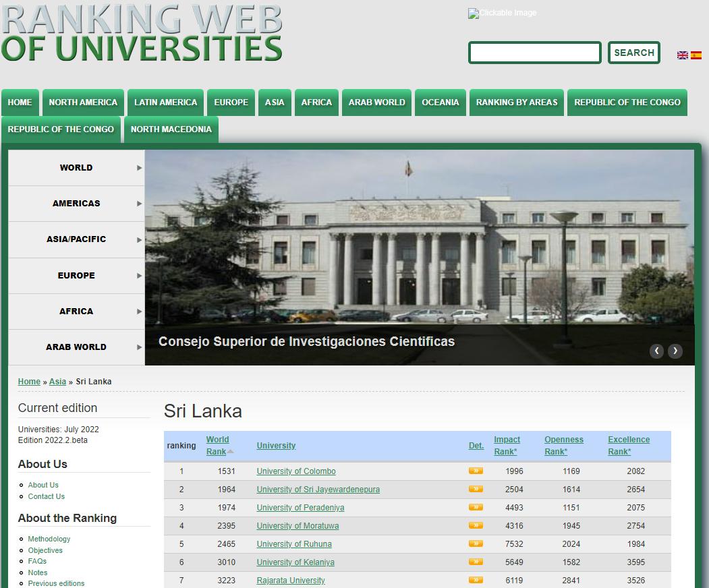Switch language with the UK flag icon

tap(682, 55)
